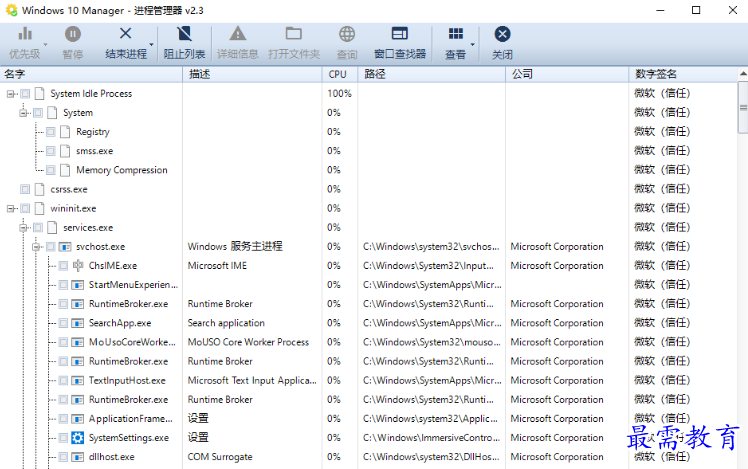Image resolution: width=748 pixels, height=469 pixels.
Task: Select the COM Surrogate description
Action: 220,457
